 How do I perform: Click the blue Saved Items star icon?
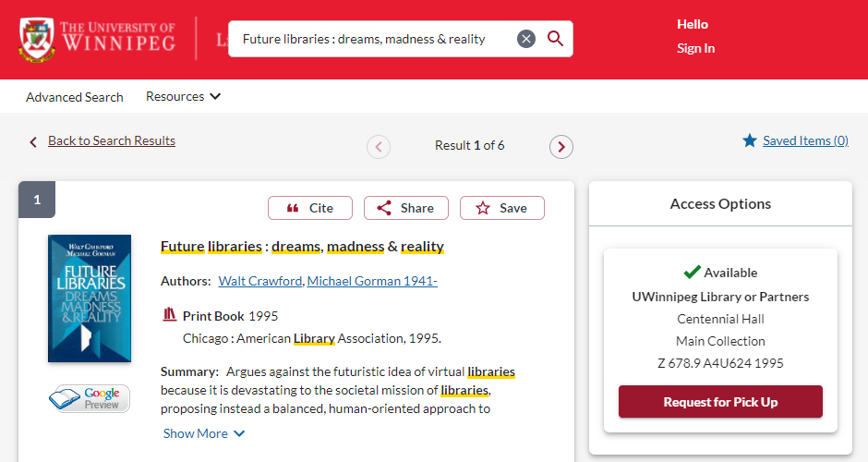coord(750,140)
